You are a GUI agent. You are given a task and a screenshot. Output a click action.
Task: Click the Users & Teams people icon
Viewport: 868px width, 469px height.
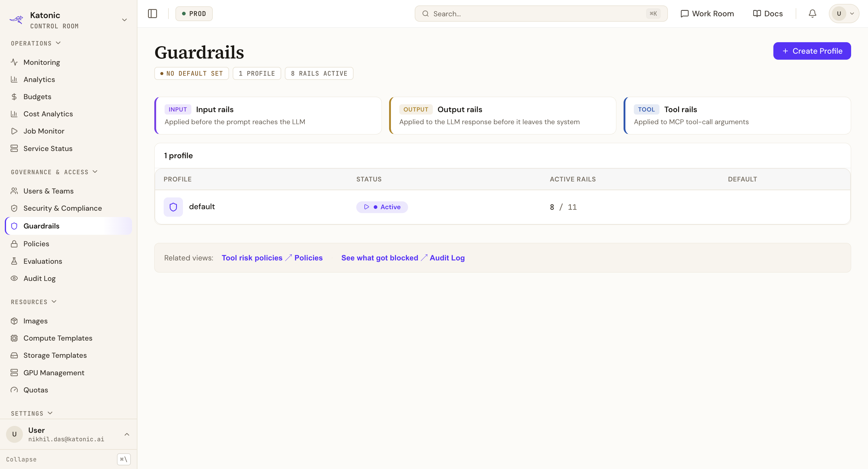point(14,191)
